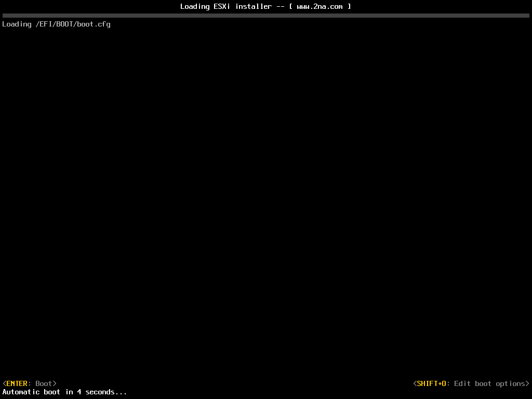Click the progress bar below the title
This screenshot has height=399, width=532.
pyautogui.click(x=266, y=15)
